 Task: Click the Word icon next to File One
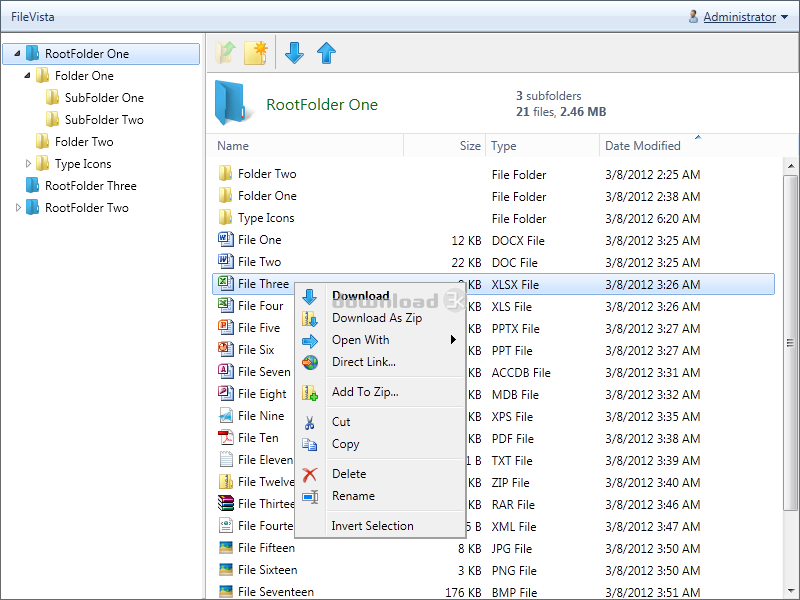[226, 239]
